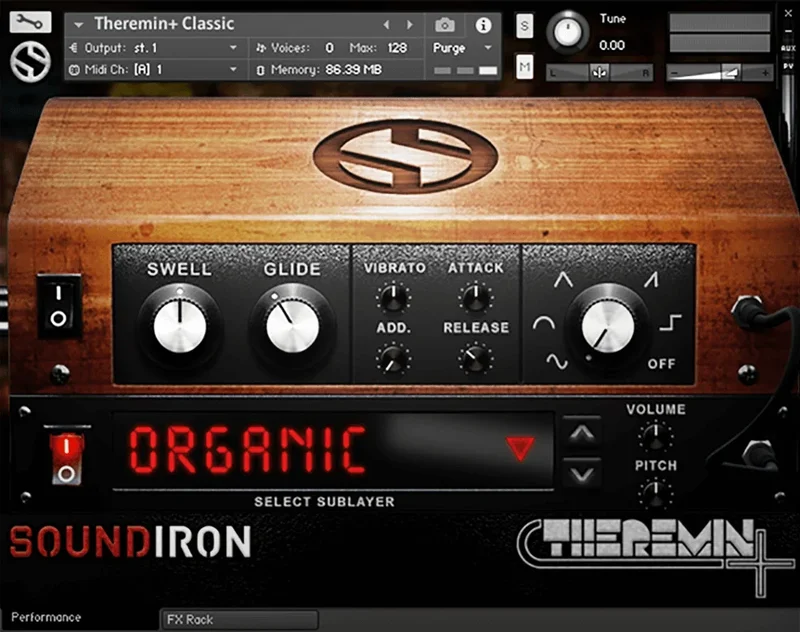Open instrument edit mode via wrench icon

[30, 22]
